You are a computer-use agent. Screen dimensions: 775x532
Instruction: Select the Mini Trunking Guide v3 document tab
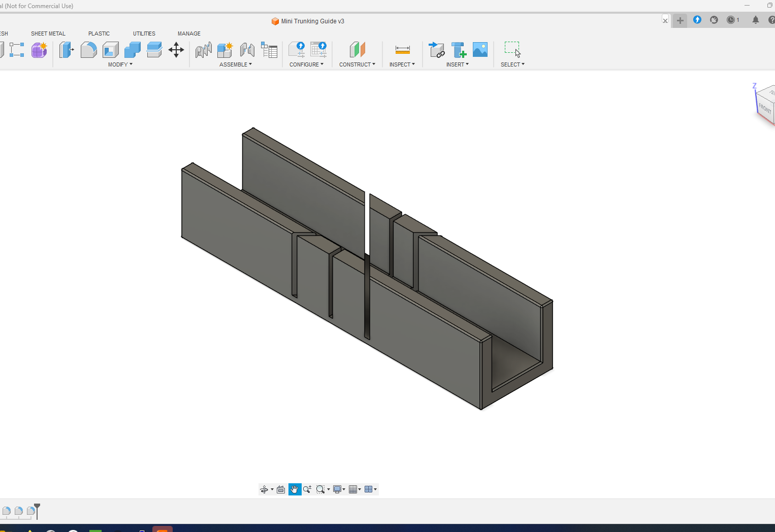(x=308, y=21)
